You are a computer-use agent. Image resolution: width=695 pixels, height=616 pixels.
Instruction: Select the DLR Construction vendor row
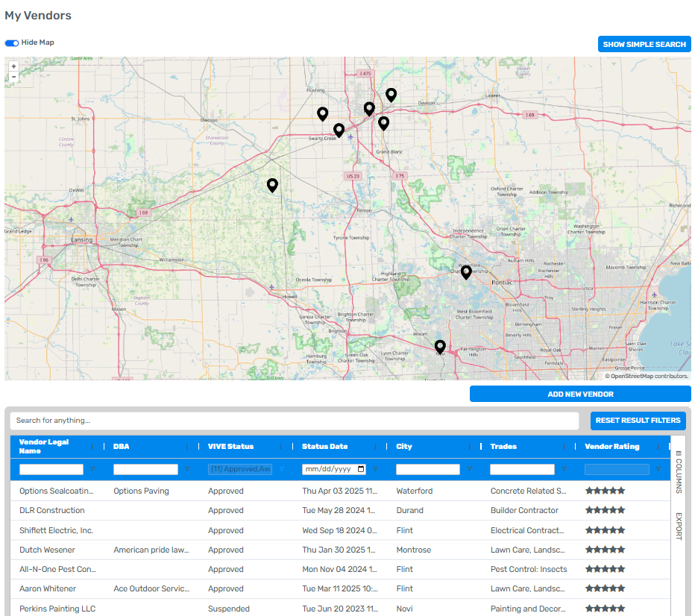(52, 511)
